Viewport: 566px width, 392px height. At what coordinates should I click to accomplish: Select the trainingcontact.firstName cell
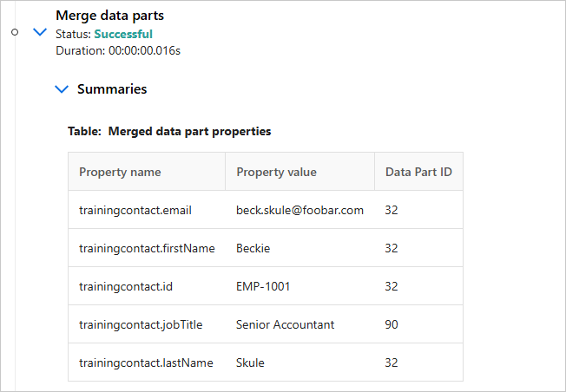point(147,248)
